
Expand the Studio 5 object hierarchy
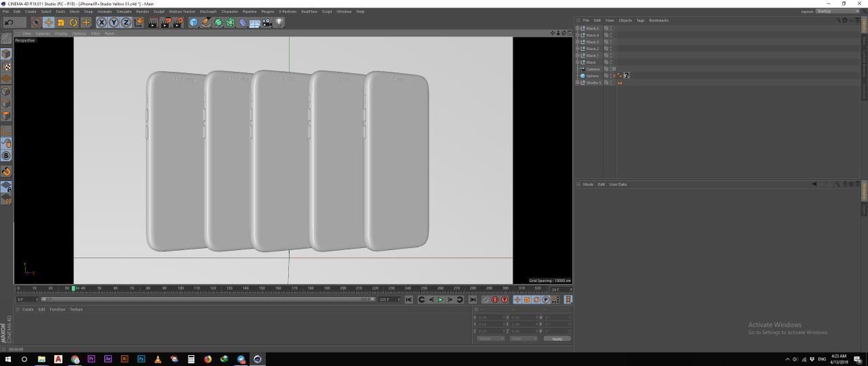coord(578,83)
